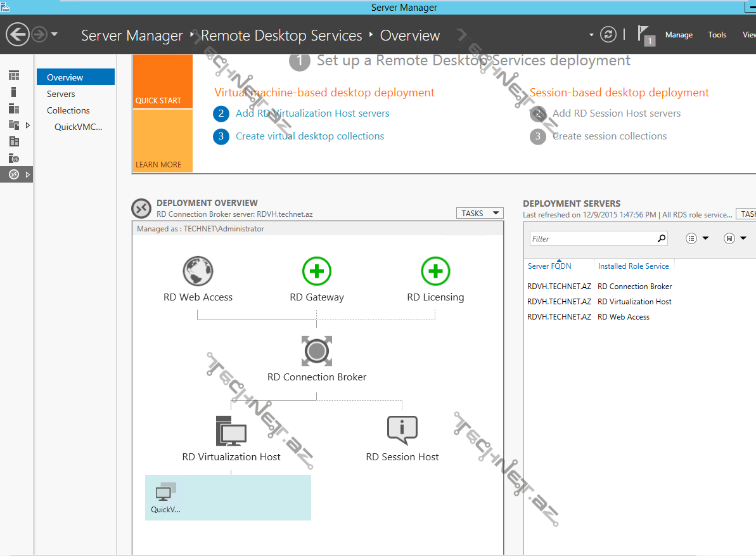Open the Tools menu
756x556 pixels.
(x=717, y=35)
